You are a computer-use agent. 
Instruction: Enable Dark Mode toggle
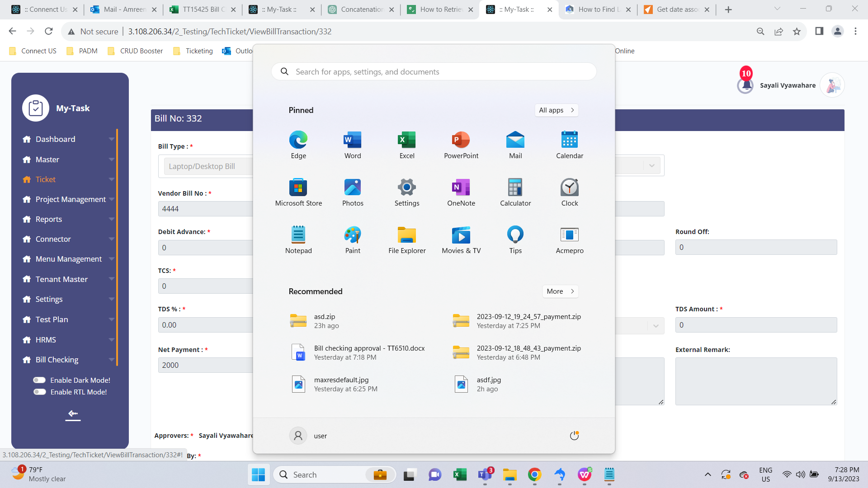[x=39, y=380]
